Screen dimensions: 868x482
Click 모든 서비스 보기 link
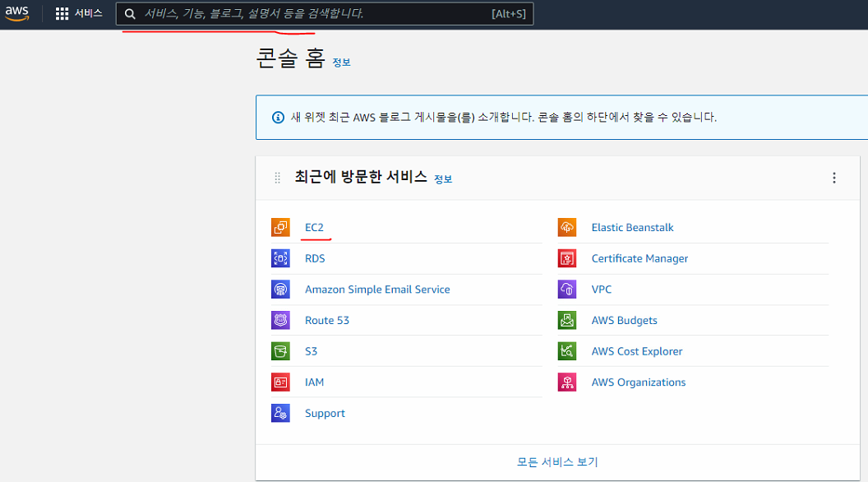coord(557,462)
